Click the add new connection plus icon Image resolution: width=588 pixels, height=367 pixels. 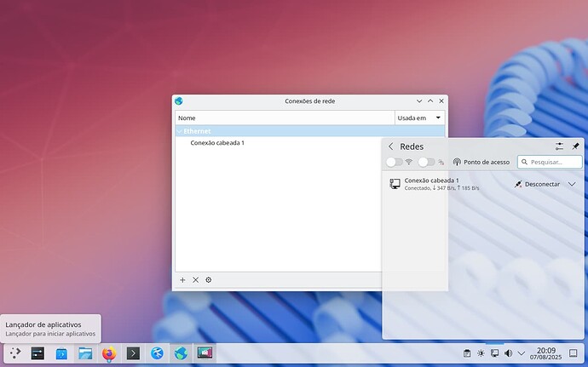tap(182, 280)
